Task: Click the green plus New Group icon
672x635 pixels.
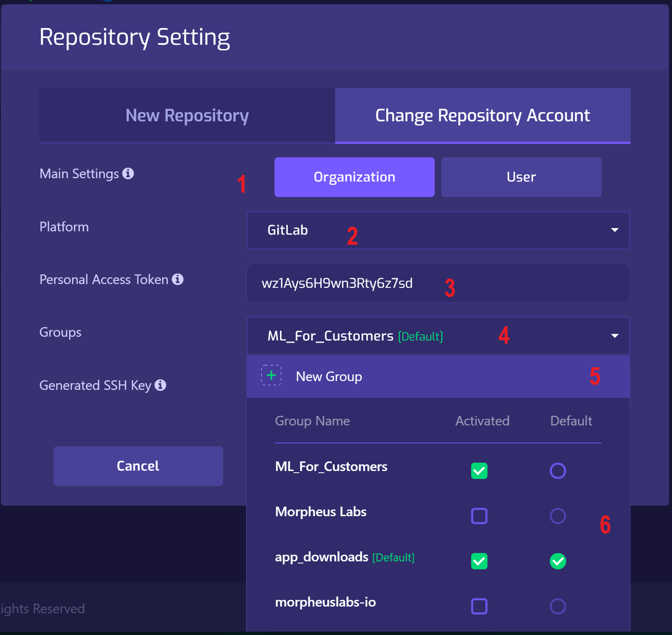Action: click(x=271, y=375)
